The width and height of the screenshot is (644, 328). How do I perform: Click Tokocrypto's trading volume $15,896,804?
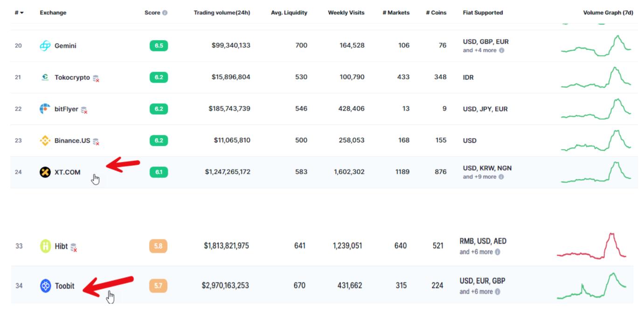point(231,77)
